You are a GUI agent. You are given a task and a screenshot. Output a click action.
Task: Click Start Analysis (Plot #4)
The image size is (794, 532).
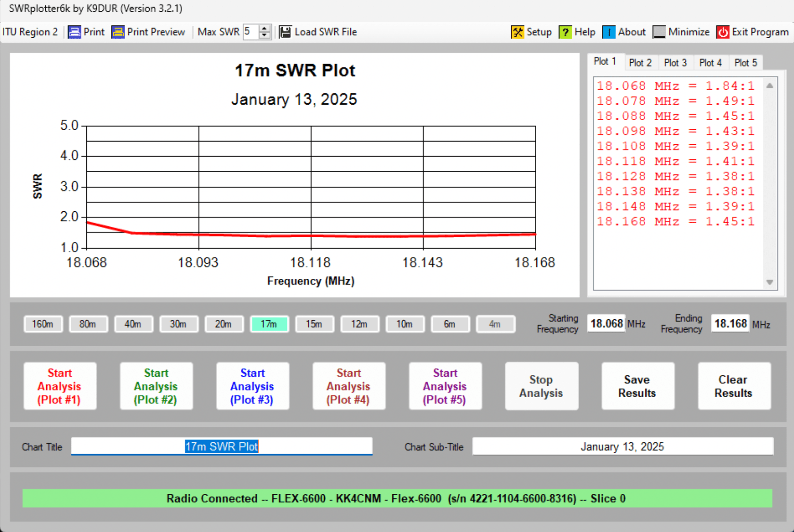click(349, 386)
